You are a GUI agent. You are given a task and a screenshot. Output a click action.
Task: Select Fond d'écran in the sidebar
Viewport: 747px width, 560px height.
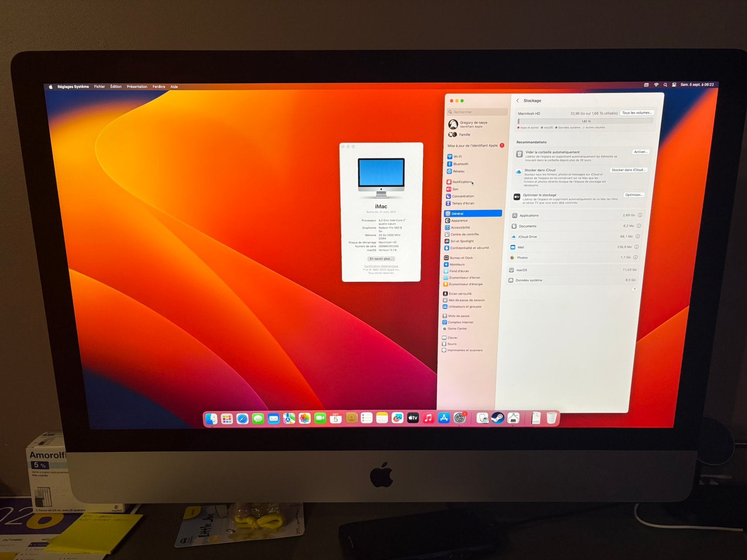click(456, 271)
